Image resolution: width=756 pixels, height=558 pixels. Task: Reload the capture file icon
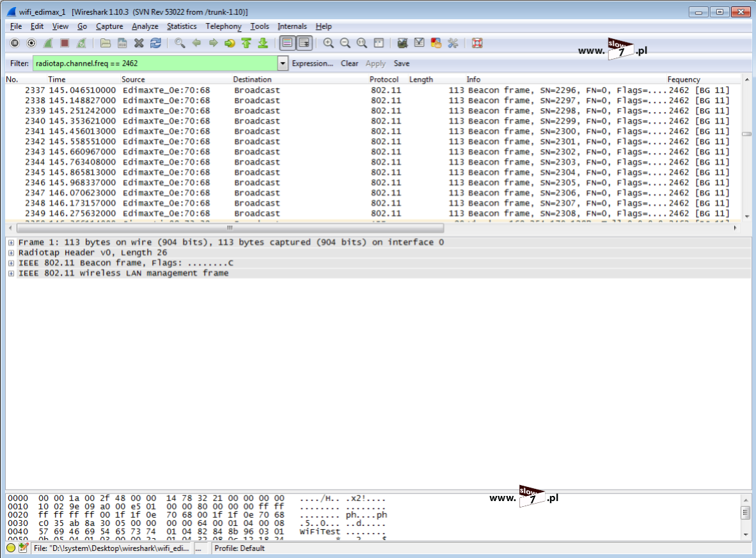[155, 44]
